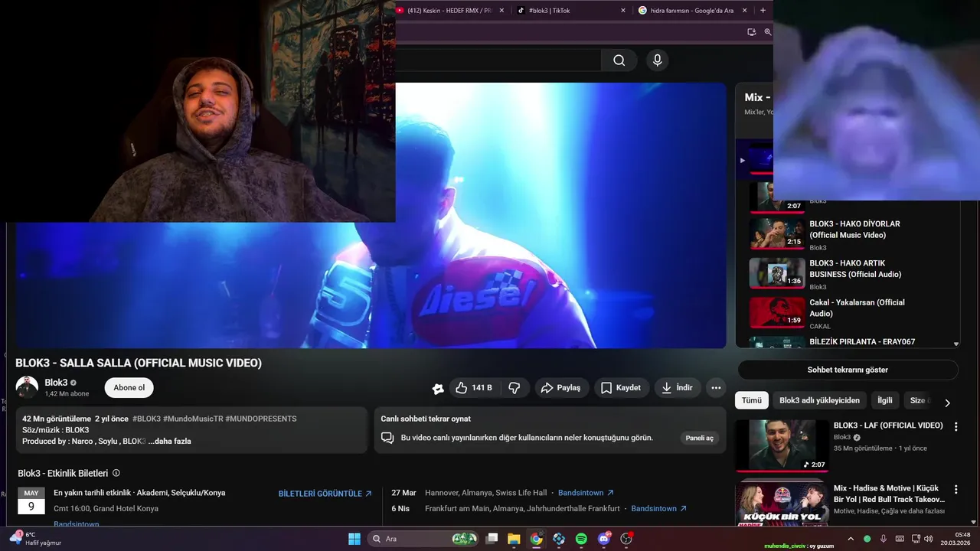Screen dimensions: 980x551
Task: Start voice search with the microphone icon
Action: click(657, 60)
